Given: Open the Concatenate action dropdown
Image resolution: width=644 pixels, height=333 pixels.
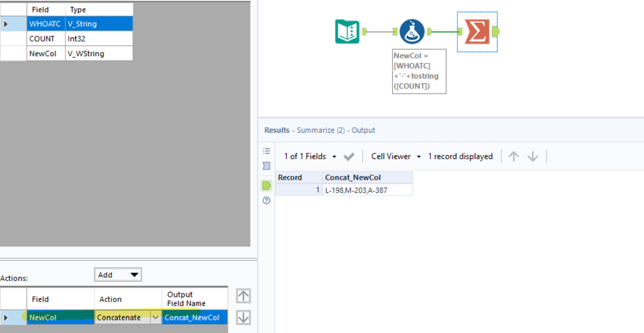Looking at the screenshot, I should (156, 317).
